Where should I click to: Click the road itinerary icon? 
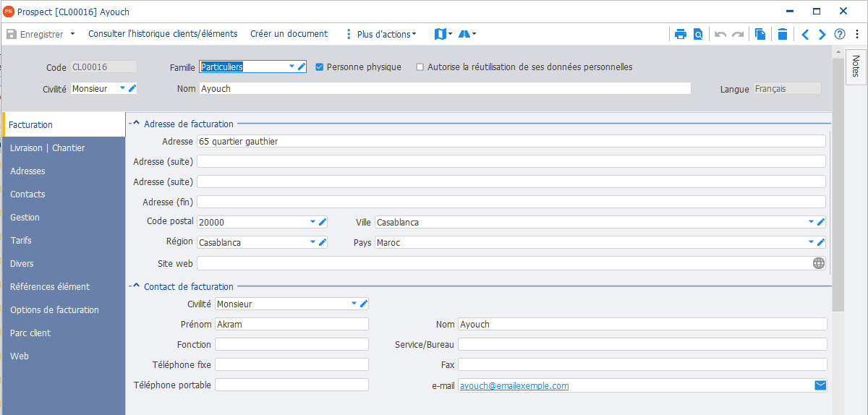[464, 34]
